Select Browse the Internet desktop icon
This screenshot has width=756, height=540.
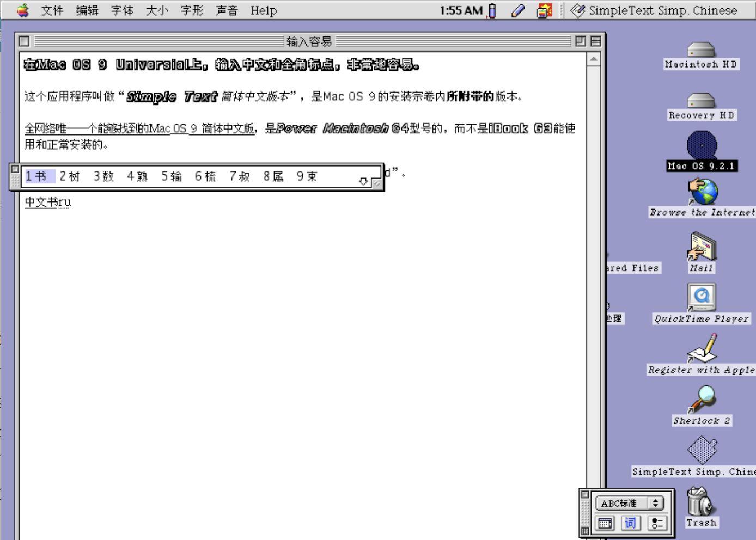coord(703,198)
